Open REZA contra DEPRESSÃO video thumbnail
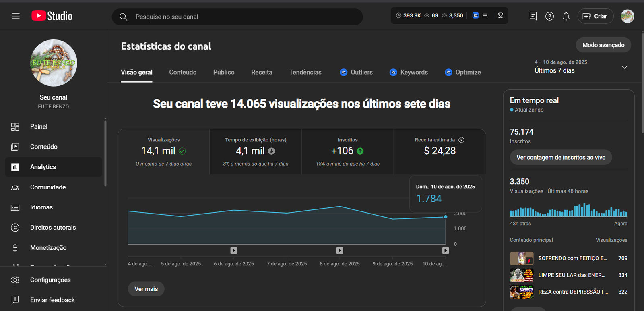This screenshot has height=311, width=644. pos(522,292)
